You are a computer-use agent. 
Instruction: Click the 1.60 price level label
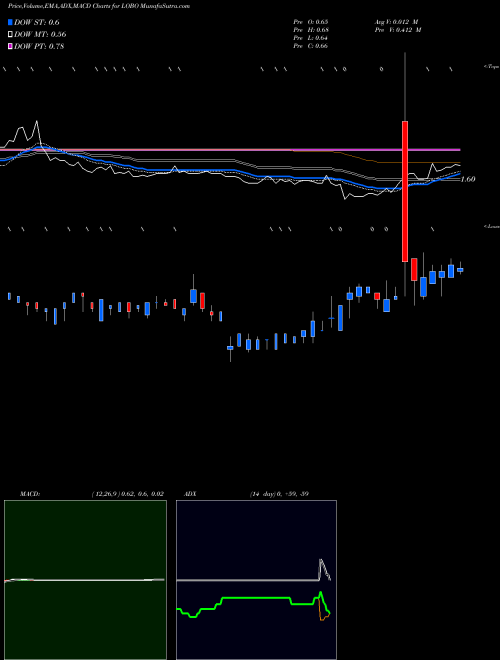point(468,179)
